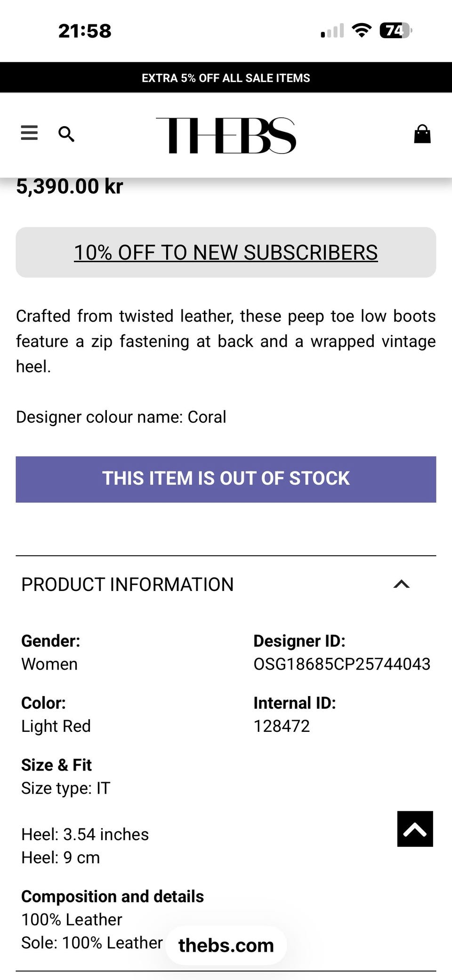The width and height of the screenshot is (452, 980).
Task: Tap the Size & Fit heading
Action: click(x=56, y=765)
